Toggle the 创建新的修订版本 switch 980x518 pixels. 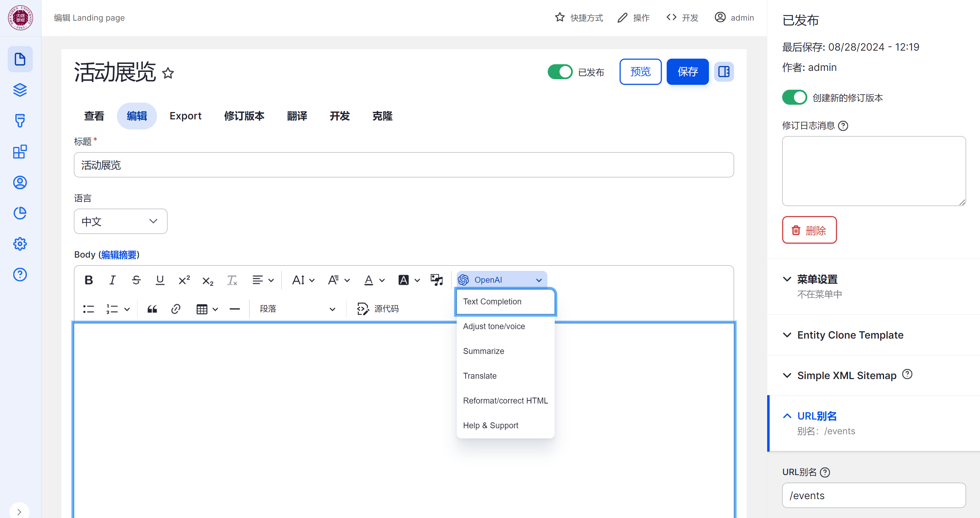[x=794, y=97]
